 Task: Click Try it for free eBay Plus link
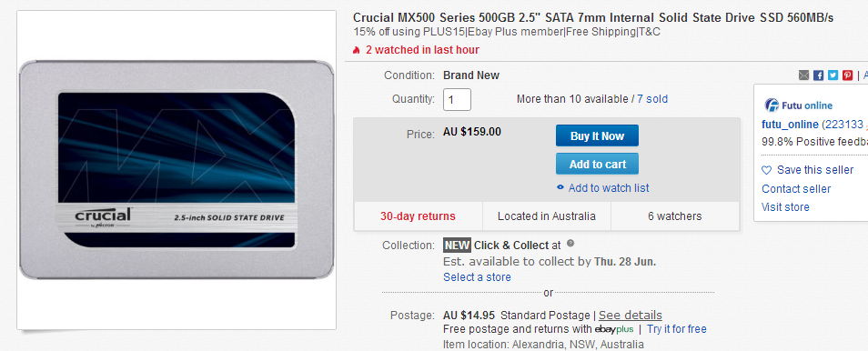point(676,329)
